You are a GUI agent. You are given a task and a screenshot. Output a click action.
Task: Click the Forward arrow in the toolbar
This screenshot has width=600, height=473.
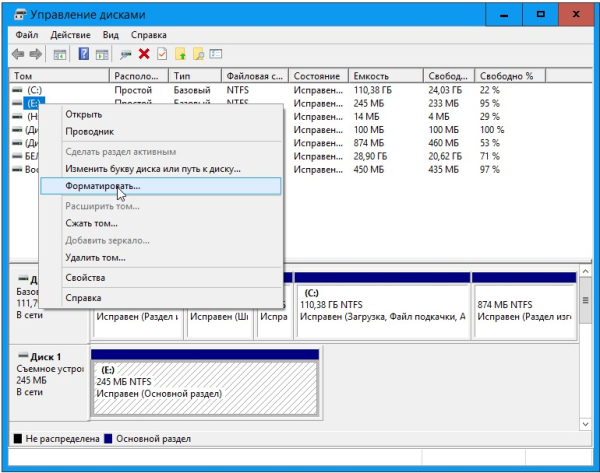click(35, 54)
